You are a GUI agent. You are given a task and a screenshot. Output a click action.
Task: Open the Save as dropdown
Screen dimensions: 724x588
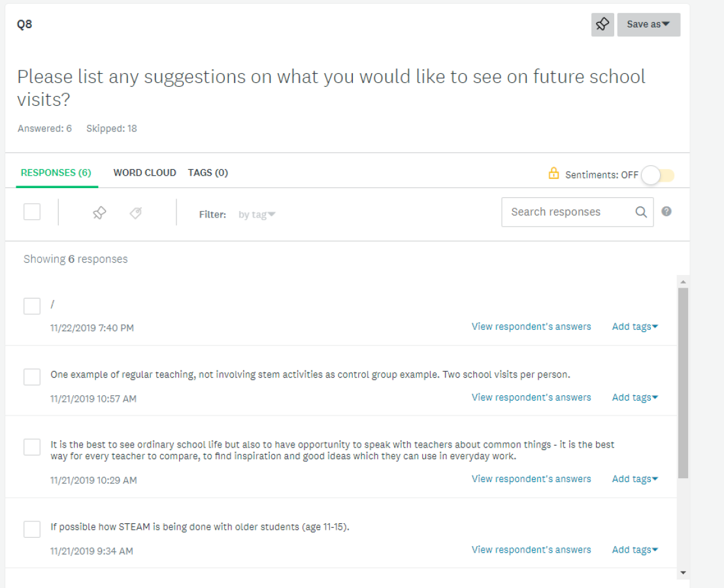(649, 24)
